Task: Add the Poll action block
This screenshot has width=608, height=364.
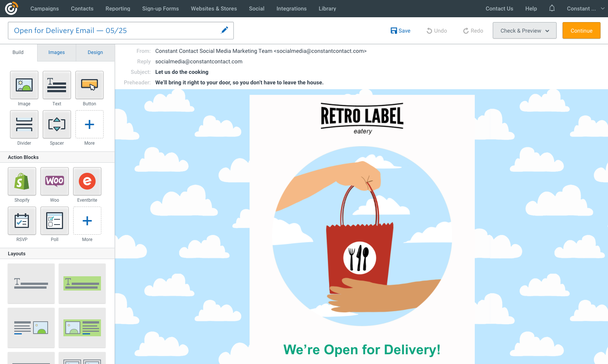Action: [54, 220]
